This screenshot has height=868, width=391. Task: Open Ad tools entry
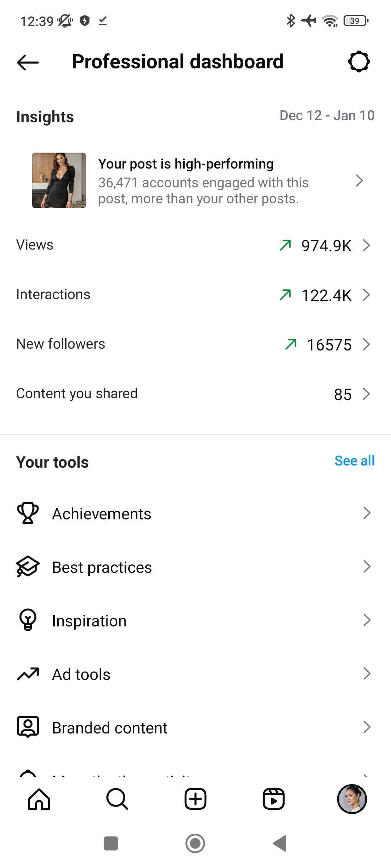pos(81,674)
